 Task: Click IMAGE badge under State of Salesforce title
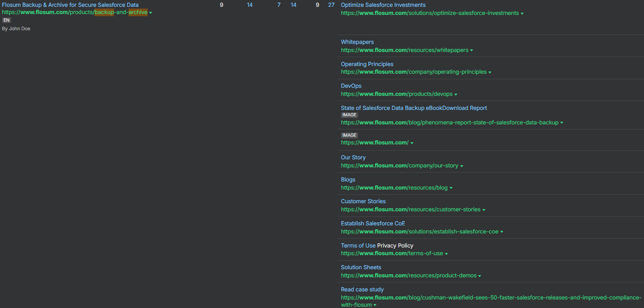[349, 115]
